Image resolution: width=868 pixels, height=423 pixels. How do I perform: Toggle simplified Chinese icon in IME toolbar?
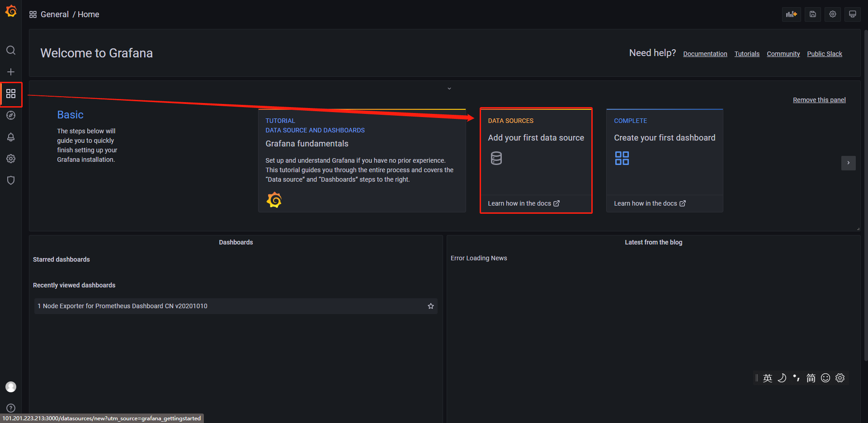click(x=811, y=378)
